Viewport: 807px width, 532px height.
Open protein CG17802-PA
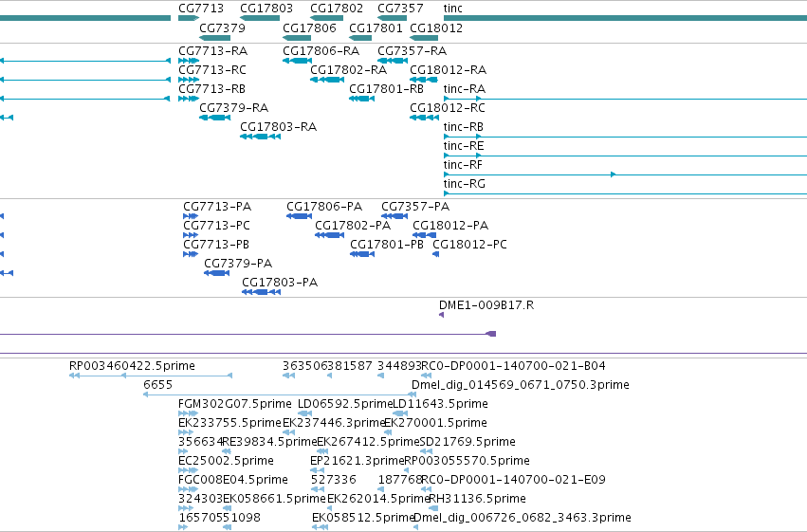click(x=353, y=226)
